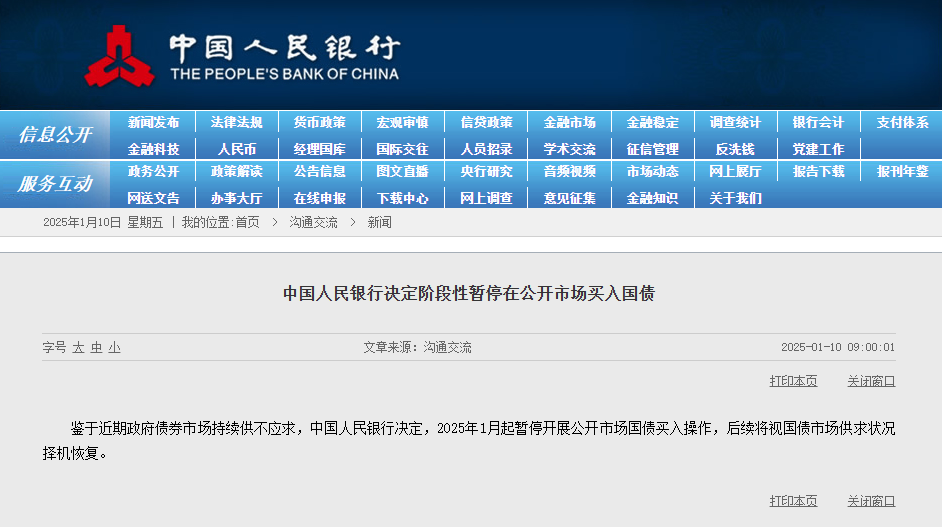
Task: Click the timestamp 2025-01-10 09:00:01
Action: click(x=837, y=347)
